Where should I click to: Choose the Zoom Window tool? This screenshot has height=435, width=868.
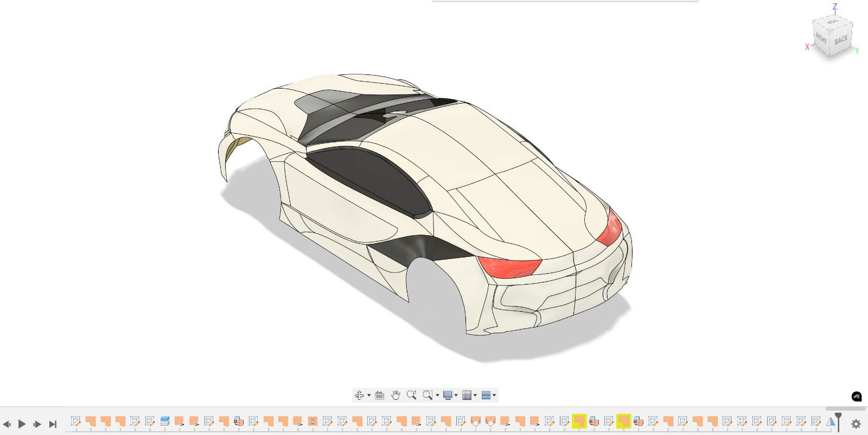427,395
